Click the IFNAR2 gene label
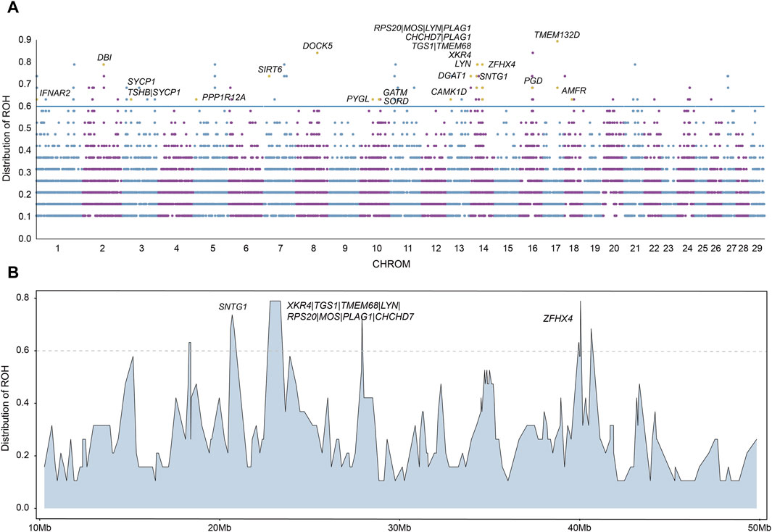This screenshot has height=532, width=772. pyautogui.click(x=55, y=93)
